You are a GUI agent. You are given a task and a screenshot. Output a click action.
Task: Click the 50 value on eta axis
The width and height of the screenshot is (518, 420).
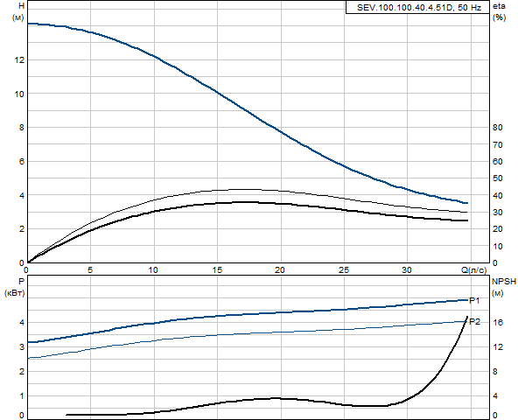point(498,178)
